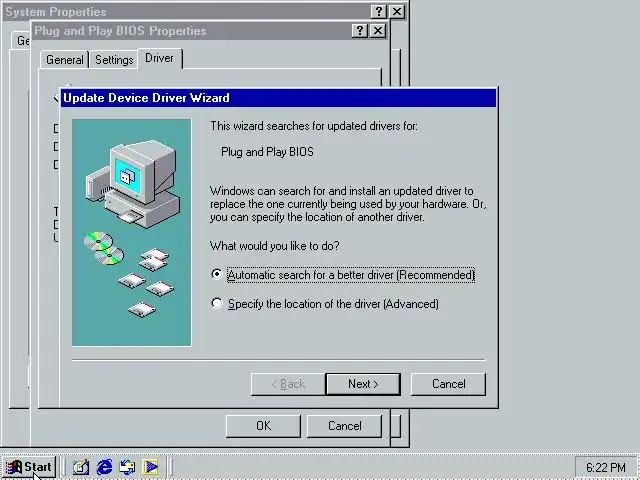The width and height of the screenshot is (640, 480).
Task: Launch Internet Explorer from Quick Launch
Action: click(104, 467)
